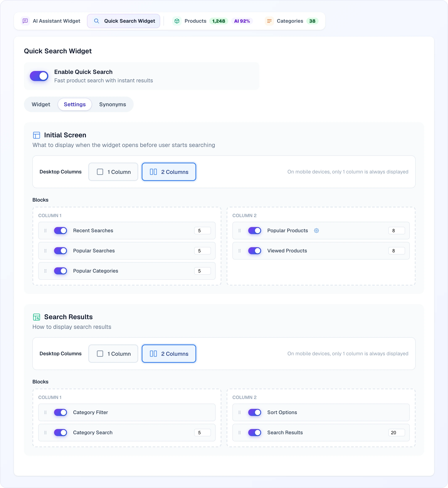The width and height of the screenshot is (448, 488).
Task: Grab the Popular Products drag handle
Action: [240, 230]
